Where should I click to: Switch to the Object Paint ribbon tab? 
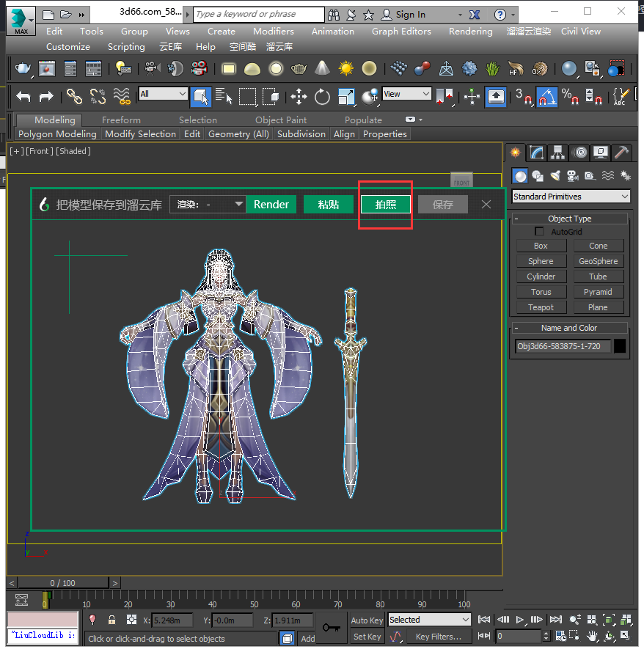coord(281,120)
